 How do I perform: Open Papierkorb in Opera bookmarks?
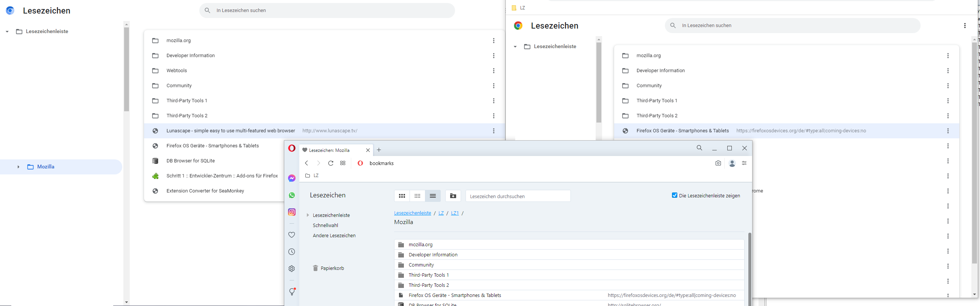point(332,268)
